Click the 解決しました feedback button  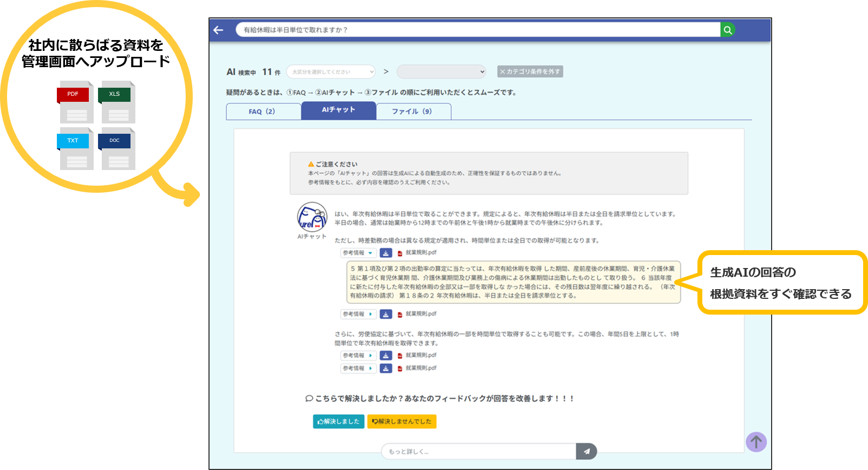click(x=338, y=421)
